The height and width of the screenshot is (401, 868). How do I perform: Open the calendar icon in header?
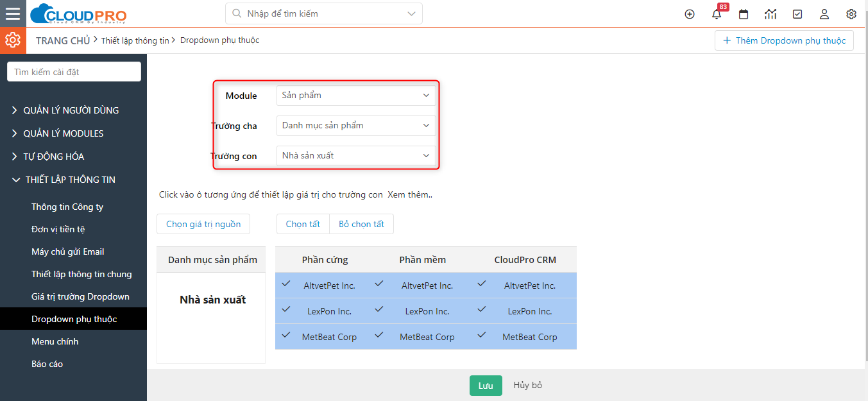[x=744, y=14]
